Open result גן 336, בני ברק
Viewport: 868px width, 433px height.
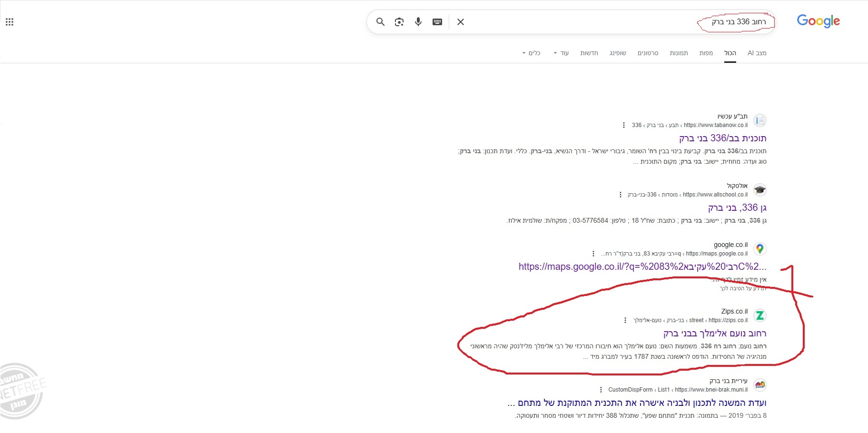point(737,207)
